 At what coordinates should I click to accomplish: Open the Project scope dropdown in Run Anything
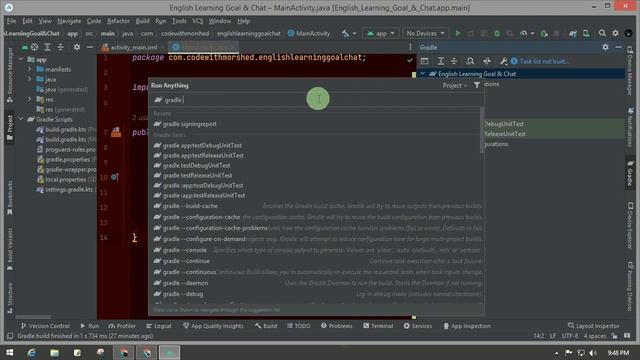454,86
